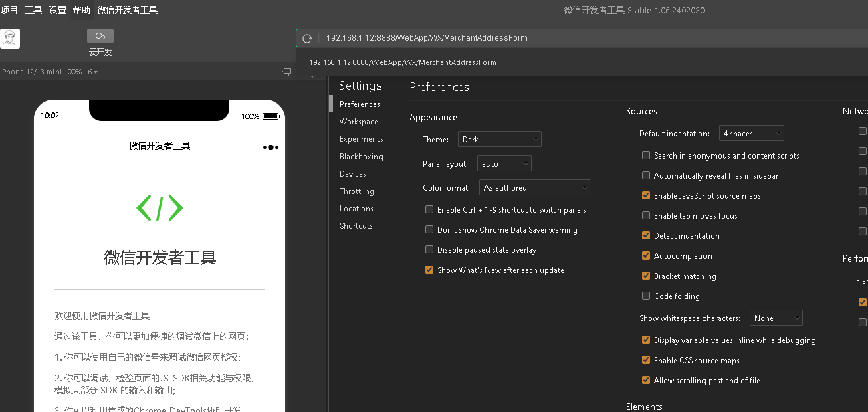Open the iPhone 12/13 mini device dropdown
Image resolution: width=868 pixels, height=412 pixels.
pyautogui.click(x=49, y=72)
